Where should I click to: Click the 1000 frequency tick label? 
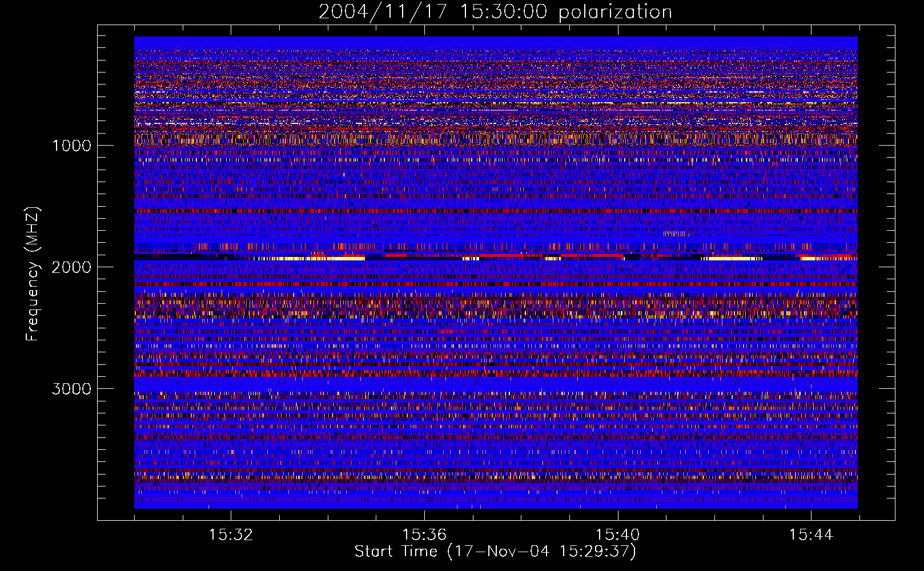tap(71, 146)
